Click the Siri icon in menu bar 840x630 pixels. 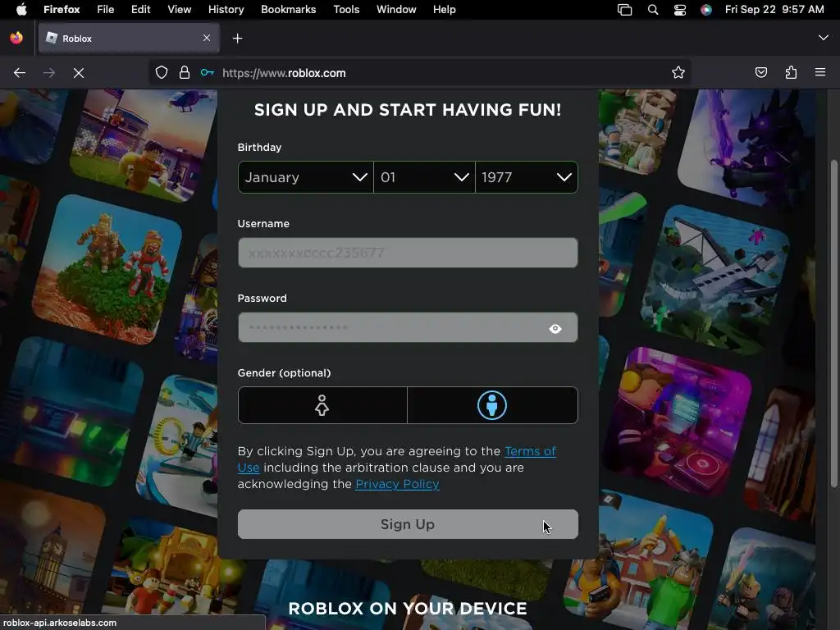point(706,10)
